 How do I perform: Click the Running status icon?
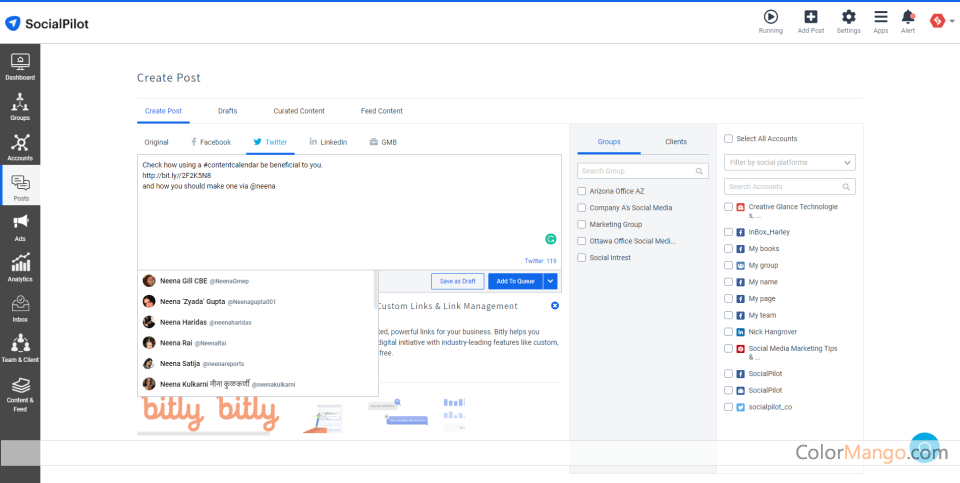pos(770,21)
